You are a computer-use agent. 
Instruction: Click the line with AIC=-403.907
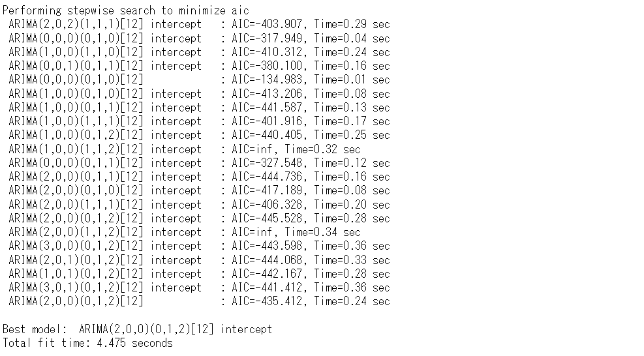coord(199,24)
